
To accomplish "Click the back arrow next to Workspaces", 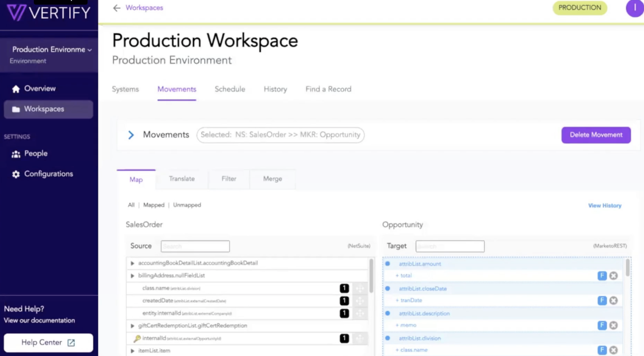I will (x=117, y=8).
